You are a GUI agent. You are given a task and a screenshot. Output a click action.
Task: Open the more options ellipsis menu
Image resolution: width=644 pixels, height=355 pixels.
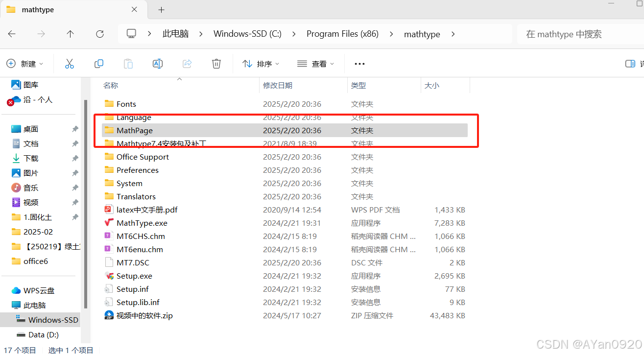[x=359, y=64]
